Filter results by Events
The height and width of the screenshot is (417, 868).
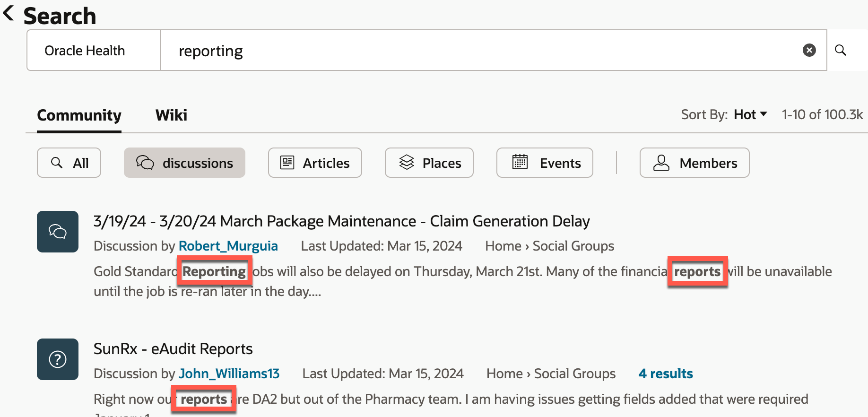pos(545,163)
